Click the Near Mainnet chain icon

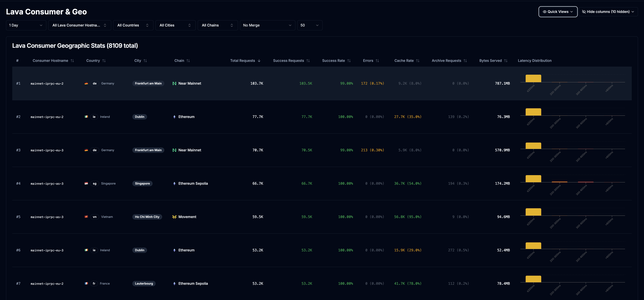coord(174,83)
